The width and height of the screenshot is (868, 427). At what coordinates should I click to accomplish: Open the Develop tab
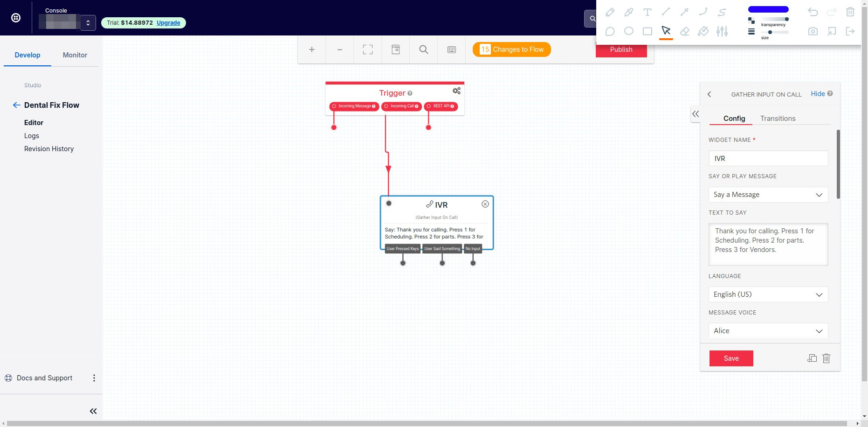[x=28, y=55]
